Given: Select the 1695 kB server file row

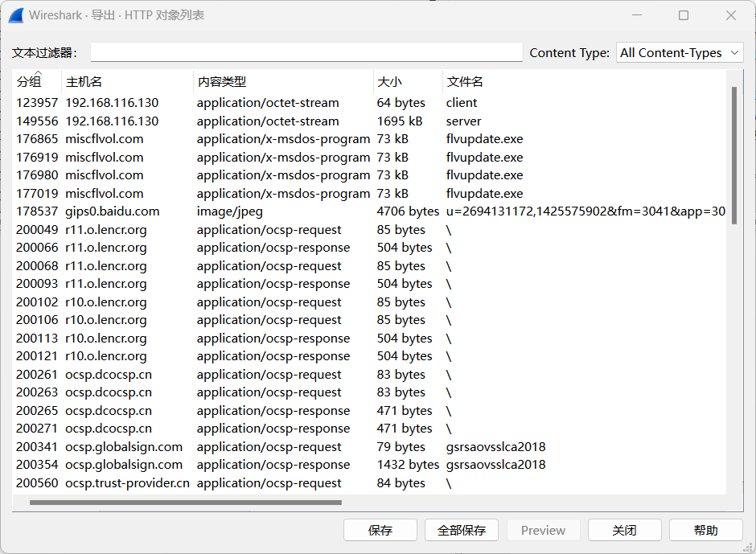Looking at the screenshot, I should [241, 121].
